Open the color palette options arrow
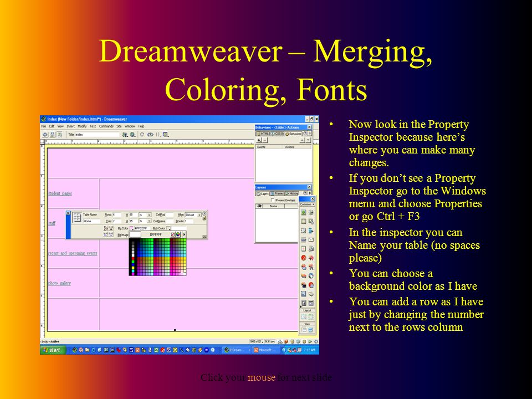532x399 pixels. pos(184,234)
